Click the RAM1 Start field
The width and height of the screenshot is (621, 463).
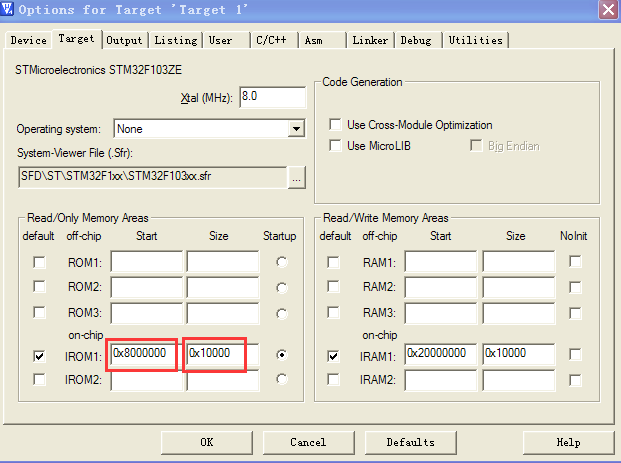(x=440, y=261)
